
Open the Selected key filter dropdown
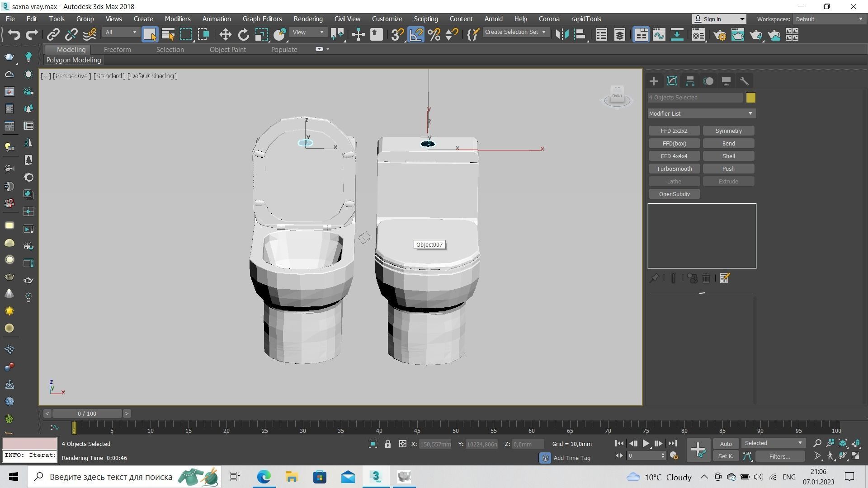coord(774,443)
